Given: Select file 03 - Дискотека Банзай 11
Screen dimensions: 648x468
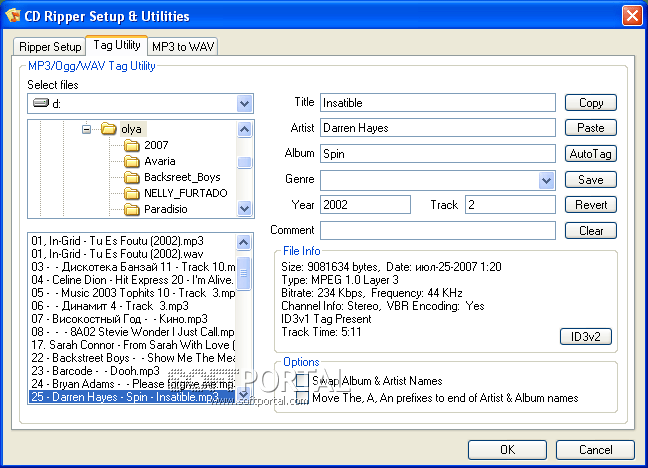Looking at the screenshot, I should point(133,267).
